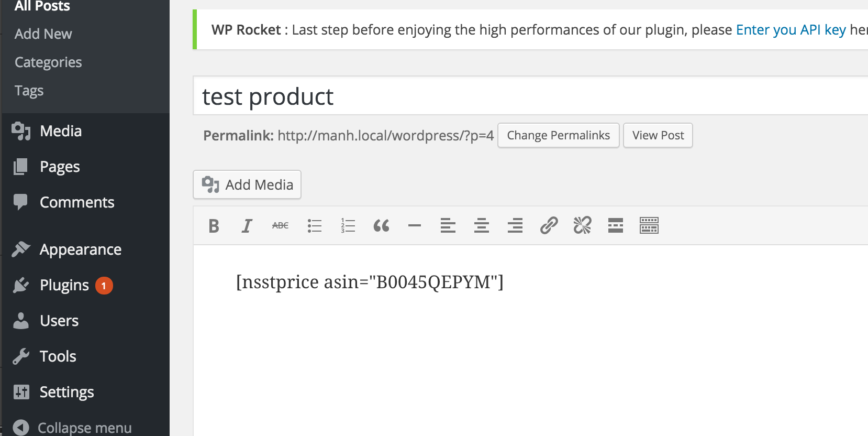Click the remove link icon
The height and width of the screenshot is (436, 868).
tap(582, 226)
